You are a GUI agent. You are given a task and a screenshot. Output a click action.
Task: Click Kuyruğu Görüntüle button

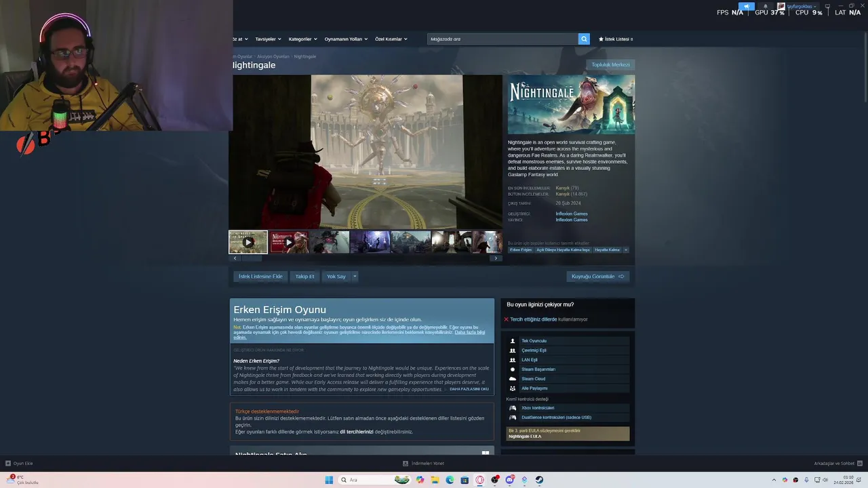pyautogui.click(x=597, y=277)
